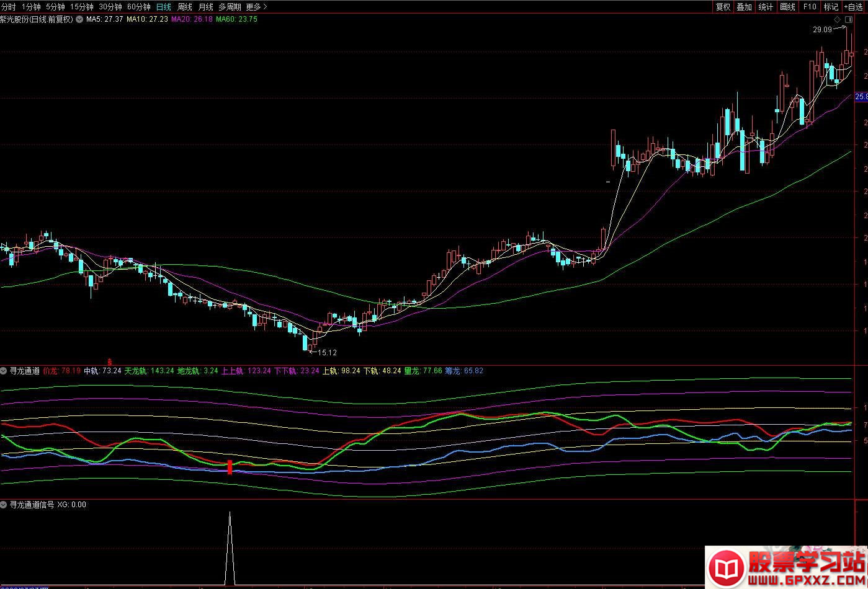This screenshot has width=868, height=589.
Task: Open the 统计 statistics button
Action: click(x=766, y=7)
